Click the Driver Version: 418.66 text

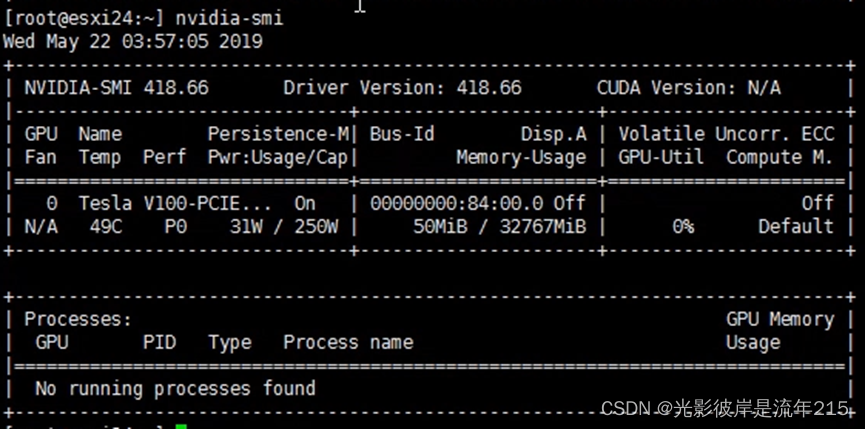[x=402, y=88]
